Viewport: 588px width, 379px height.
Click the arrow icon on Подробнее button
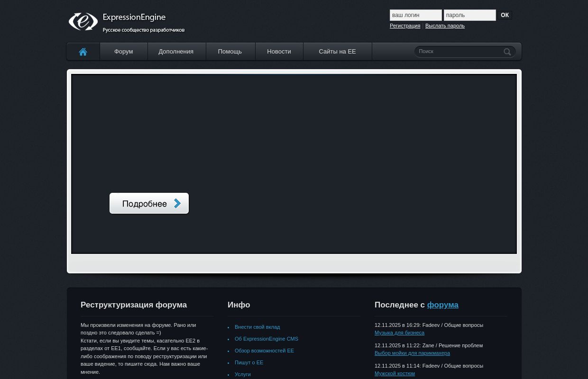(x=177, y=203)
